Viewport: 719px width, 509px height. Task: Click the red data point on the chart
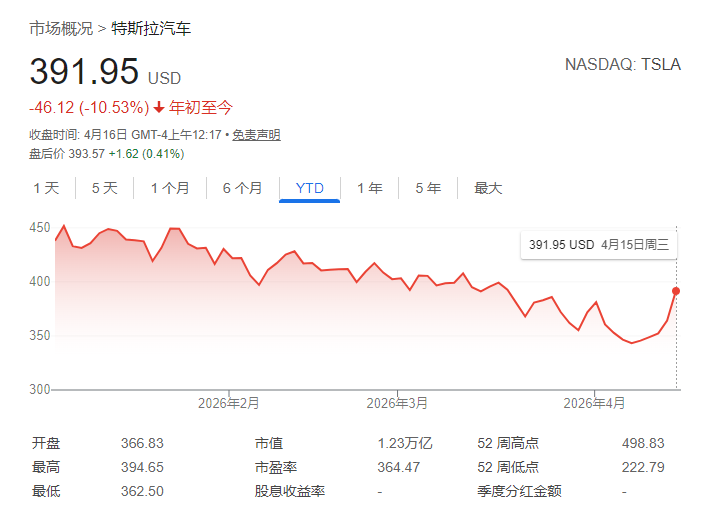tap(677, 291)
